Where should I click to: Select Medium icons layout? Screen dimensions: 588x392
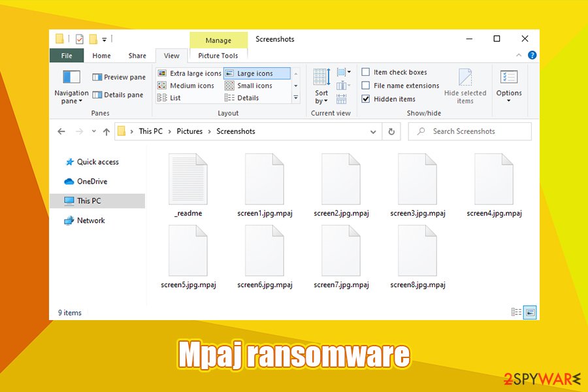pyautogui.click(x=186, y=86)
